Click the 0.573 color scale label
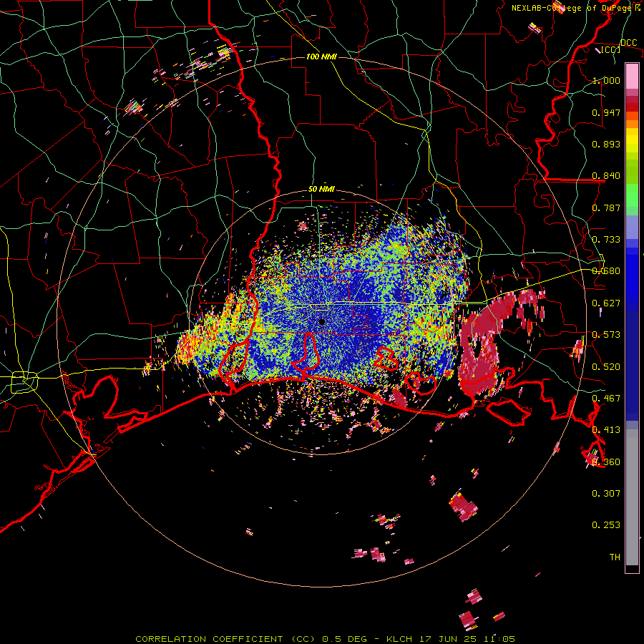Viewport: 644px width, 644px height. (606, 335)
